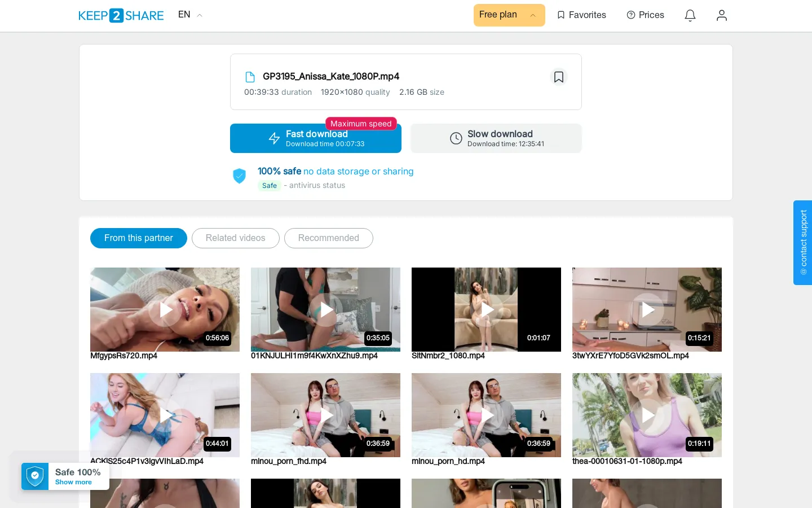
Task: Bookmark the GP3195 file
Action: (559, 77)
